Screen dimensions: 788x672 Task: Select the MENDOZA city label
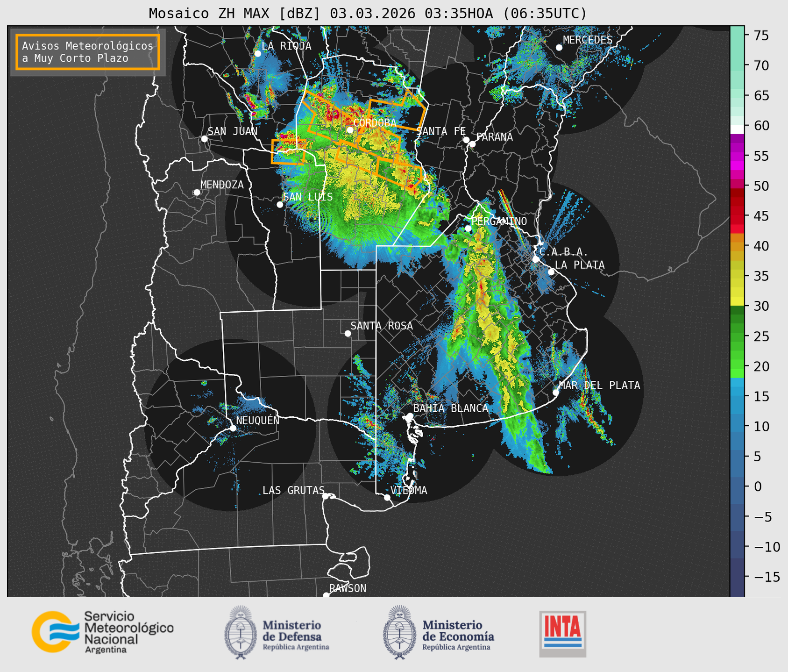pos(222,185)
